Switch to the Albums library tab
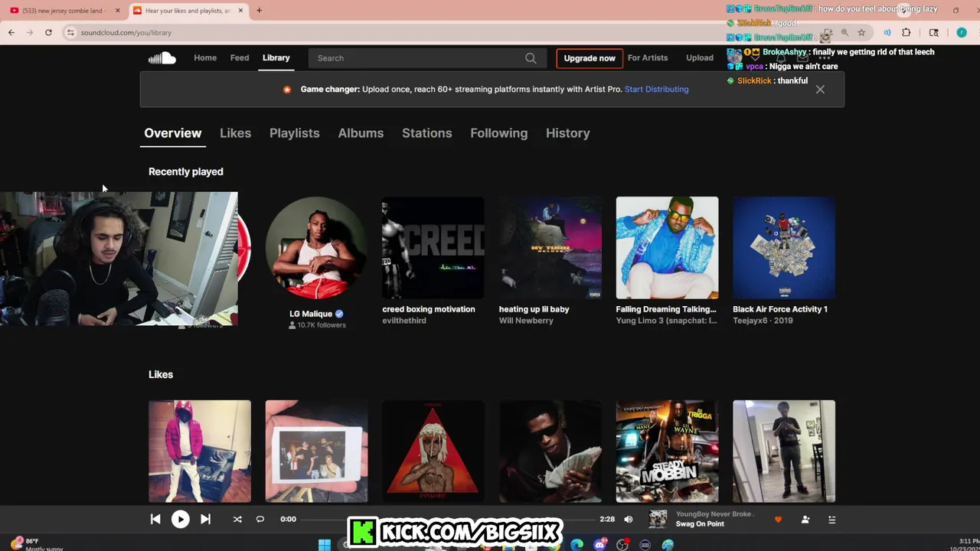The height and width of the screenshot is (551, 980). point(361,133)
